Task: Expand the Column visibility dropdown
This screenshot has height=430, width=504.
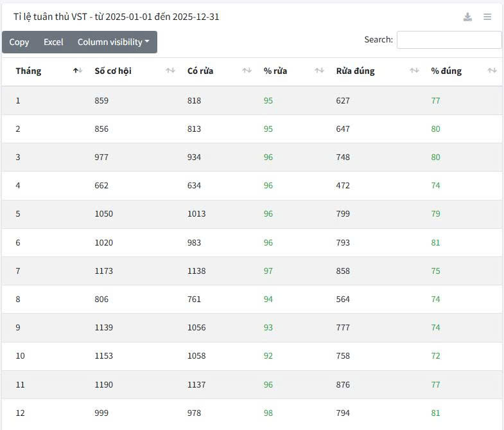Action: [113, 42]
